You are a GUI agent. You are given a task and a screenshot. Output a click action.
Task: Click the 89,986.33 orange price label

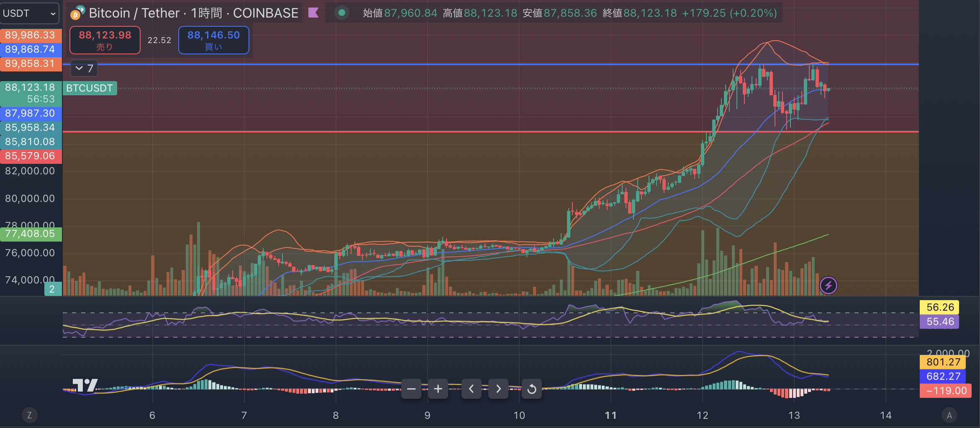pos(31,35)
